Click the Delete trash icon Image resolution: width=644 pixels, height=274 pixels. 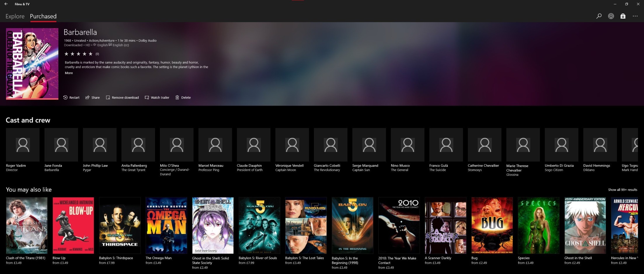[x=177, y=97]
